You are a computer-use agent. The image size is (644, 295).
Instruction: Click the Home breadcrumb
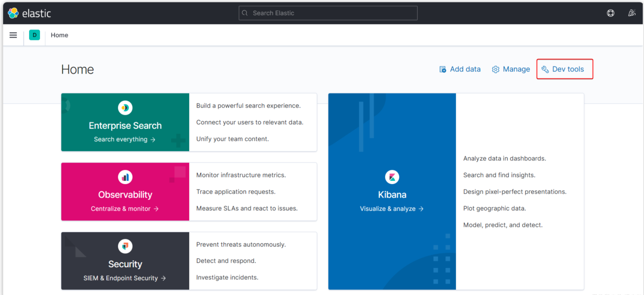(59, 35)
